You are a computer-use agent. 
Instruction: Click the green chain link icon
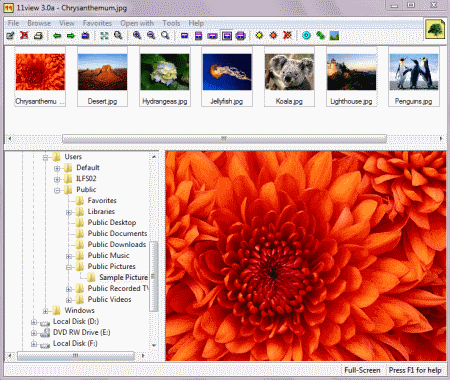tap(320, 35)
